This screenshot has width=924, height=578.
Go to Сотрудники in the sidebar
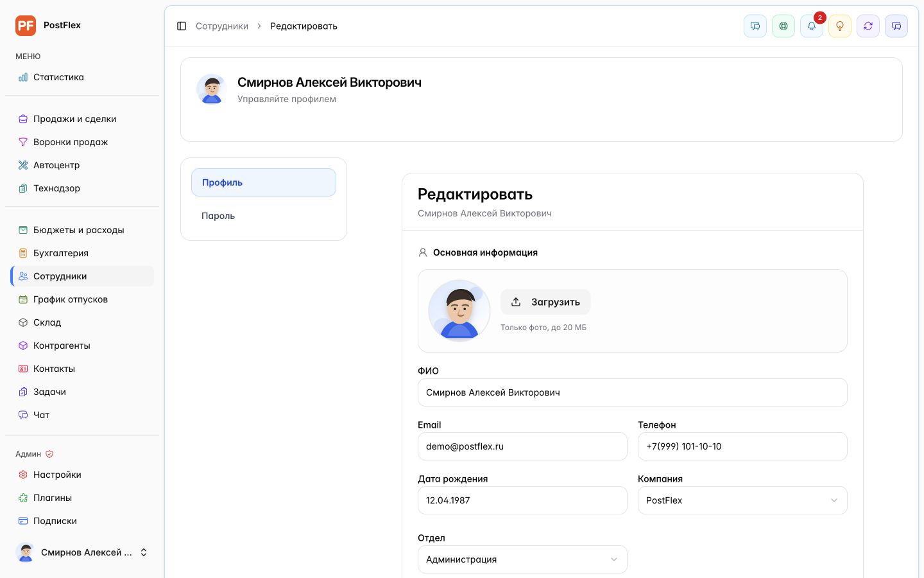82,276
